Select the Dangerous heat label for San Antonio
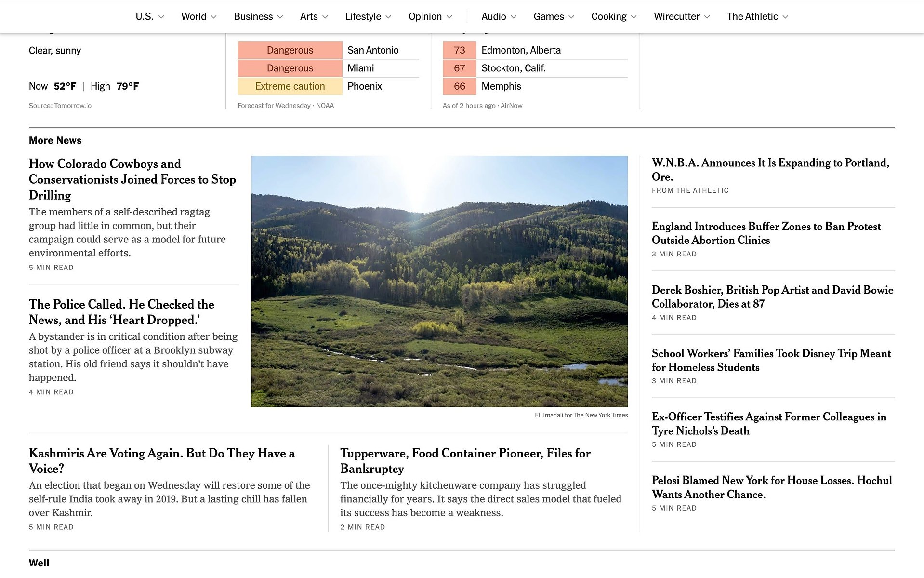The width and height of the screenshot is (924, 578). point(290,50)
